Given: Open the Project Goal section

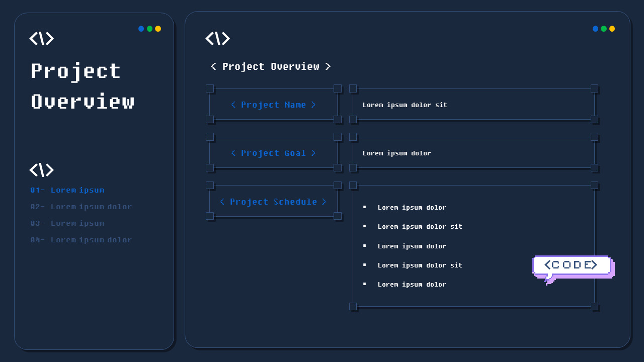Looking at the screenshot, I should [274, 153].
